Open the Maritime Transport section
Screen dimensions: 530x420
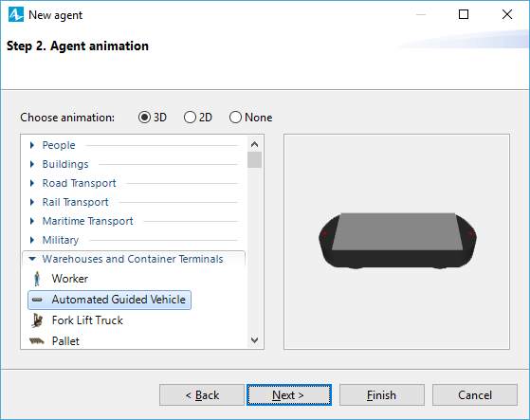32,221
